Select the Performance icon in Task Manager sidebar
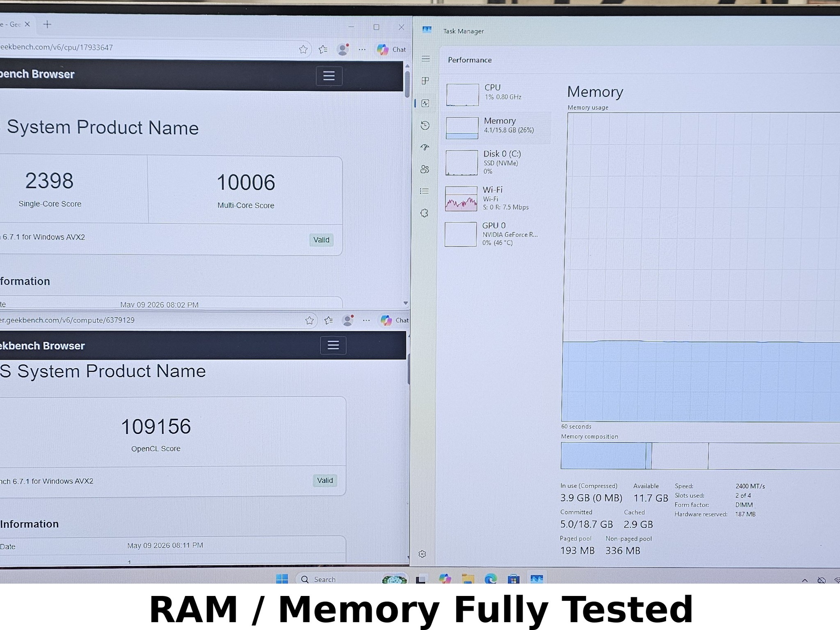Screen dimensions: 840x630 (425, 103)
